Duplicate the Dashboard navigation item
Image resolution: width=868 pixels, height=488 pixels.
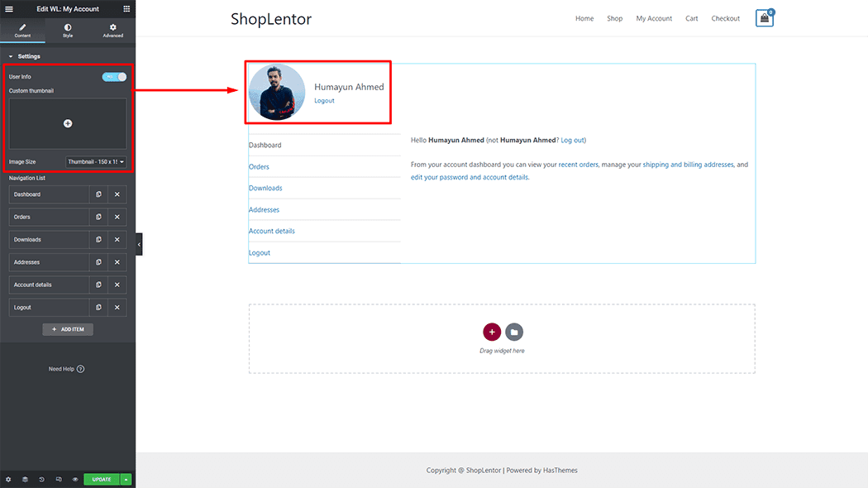[98, 194]
